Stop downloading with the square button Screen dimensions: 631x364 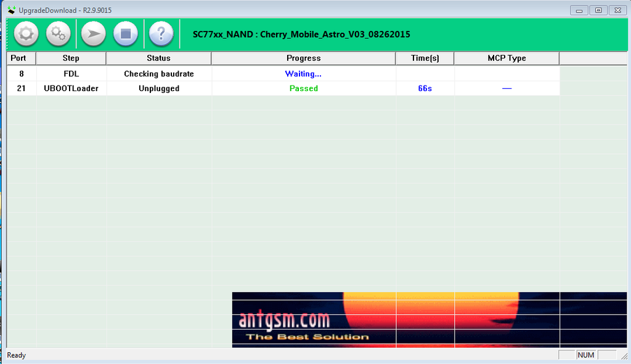(x=126, y=34)
